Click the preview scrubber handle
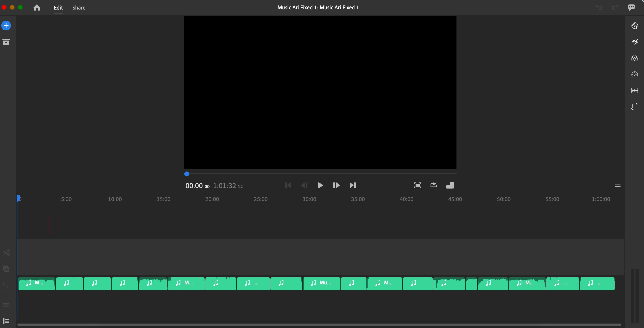644x328 pixels. click(x=187, y=174)
